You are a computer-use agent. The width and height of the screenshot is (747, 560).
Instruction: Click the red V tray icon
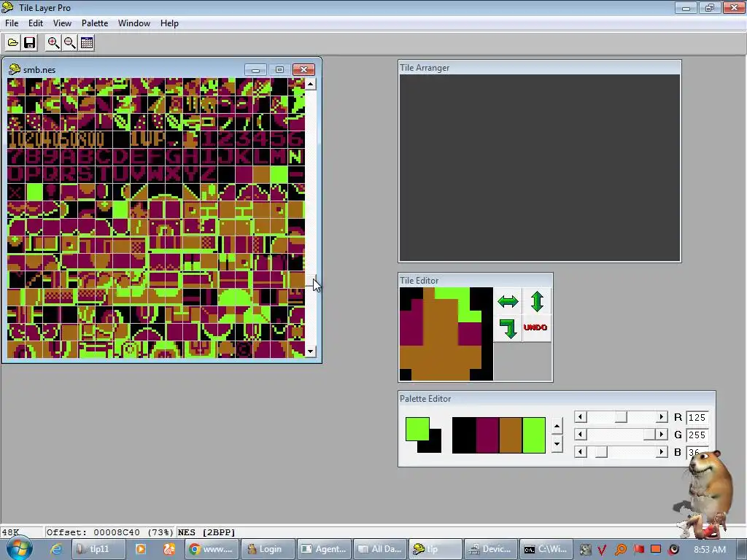point(602,550)
